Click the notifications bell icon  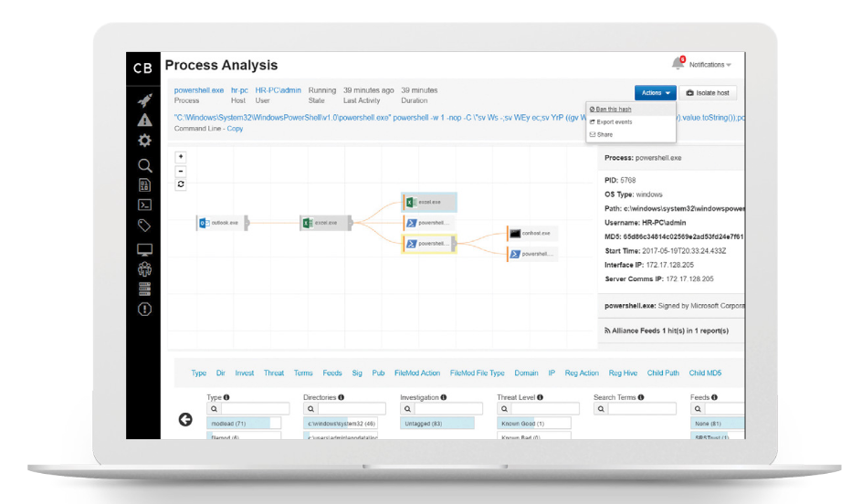click(678, 64)
